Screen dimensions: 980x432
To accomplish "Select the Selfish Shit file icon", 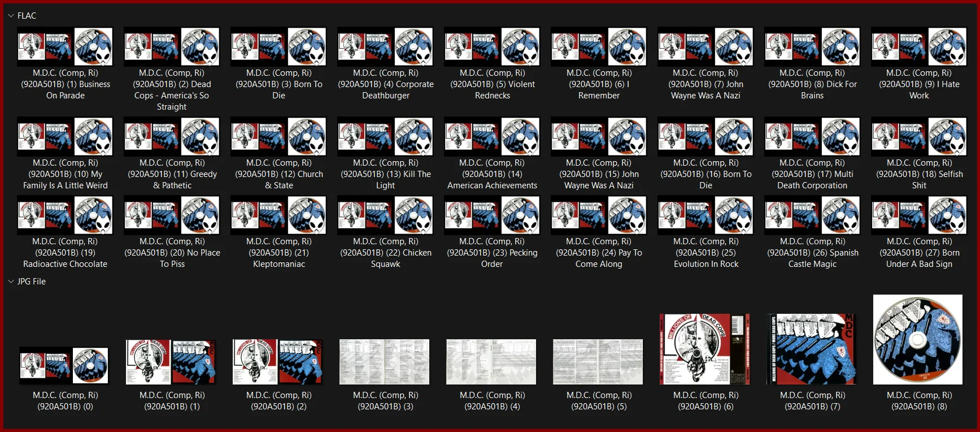I will [x=919, y=136].
